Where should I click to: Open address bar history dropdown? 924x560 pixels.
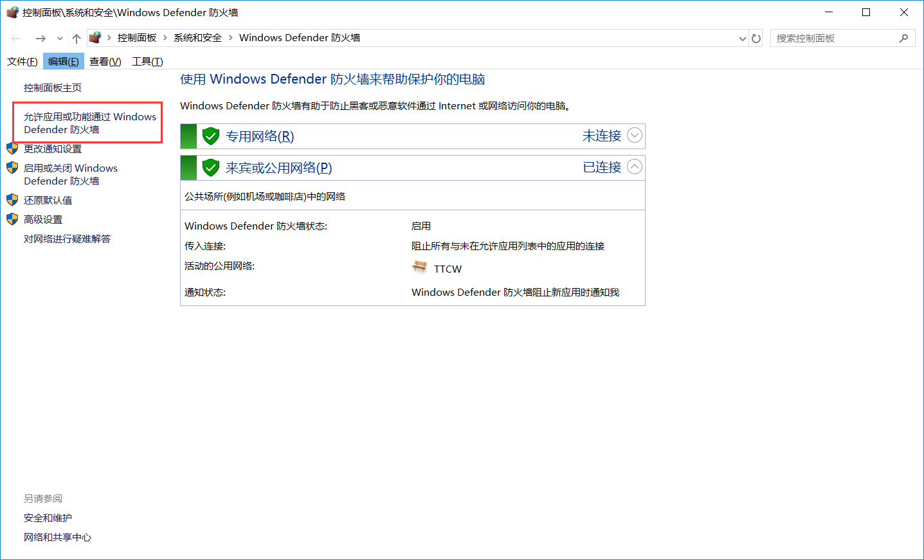[x=743, y=39]
